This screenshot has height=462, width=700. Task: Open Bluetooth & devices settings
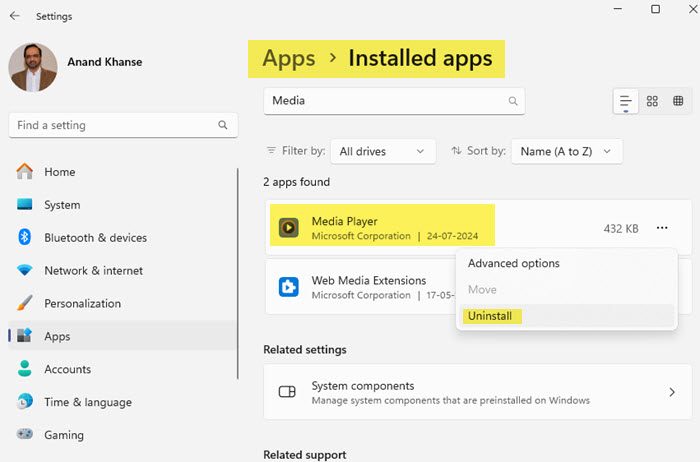[123, 237]
